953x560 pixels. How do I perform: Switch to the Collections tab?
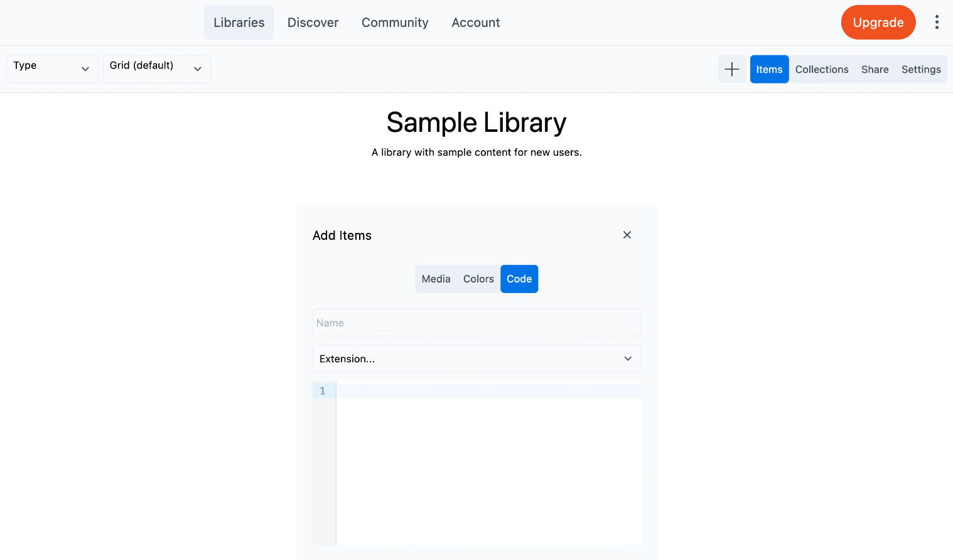pos(822,69)
